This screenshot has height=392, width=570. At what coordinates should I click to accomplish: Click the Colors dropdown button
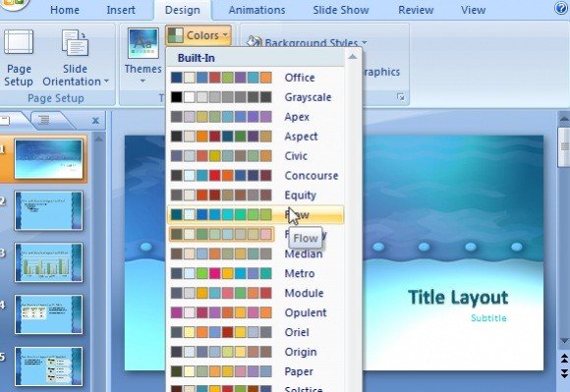tap(199, 35)
